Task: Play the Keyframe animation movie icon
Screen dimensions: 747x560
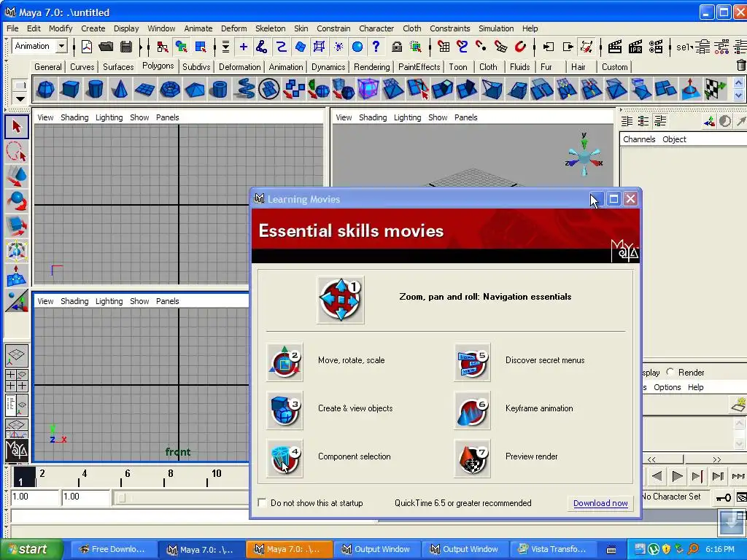Action: pyautogui.click(x=472, y=410)
